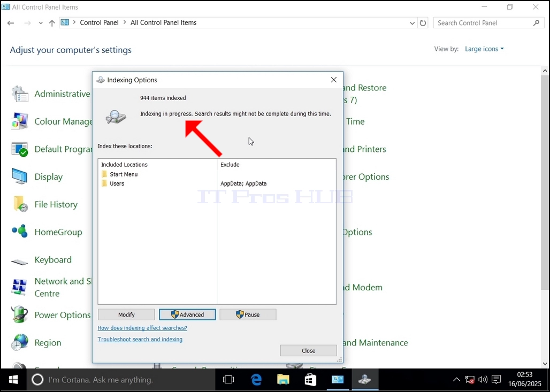The width and height of the screenshot is (550, 392).
Task: Click the Cortana search box
Action: (121, 380)
